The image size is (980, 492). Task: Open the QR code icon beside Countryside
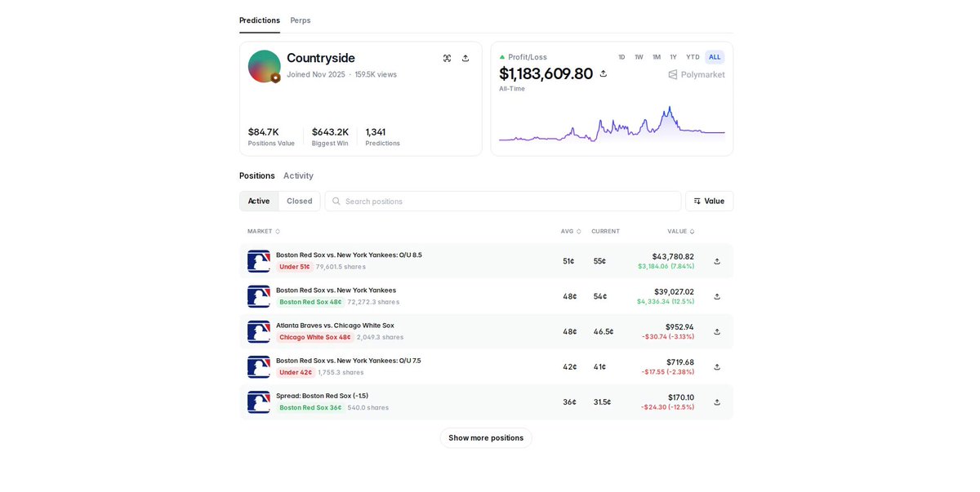(x=447, y=58)
